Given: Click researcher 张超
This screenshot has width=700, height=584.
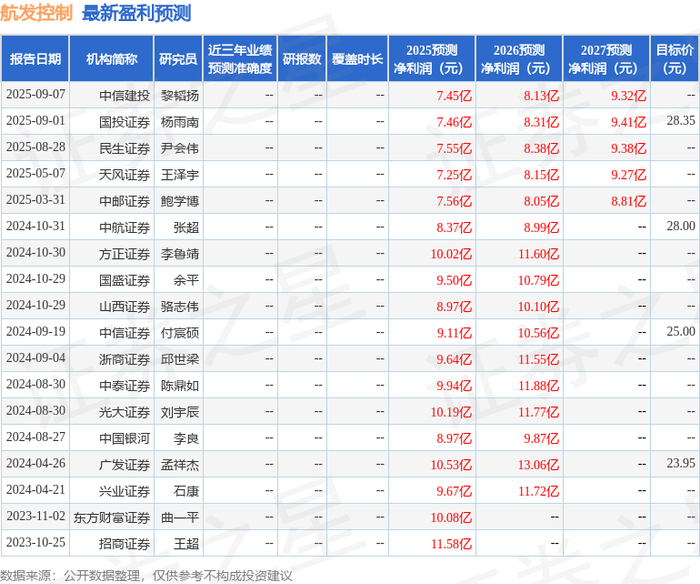Looking at the screenshot, I should (186, 227).
